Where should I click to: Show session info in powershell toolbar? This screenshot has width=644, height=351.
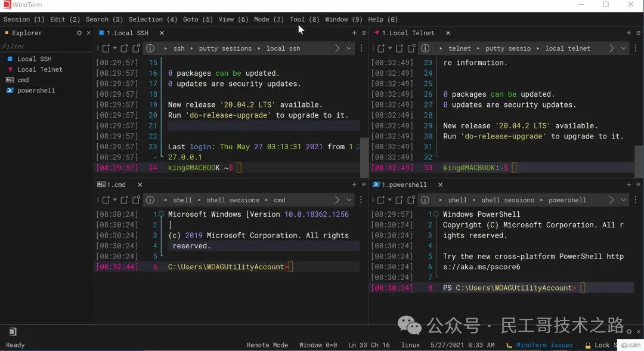tap(425, 200)
